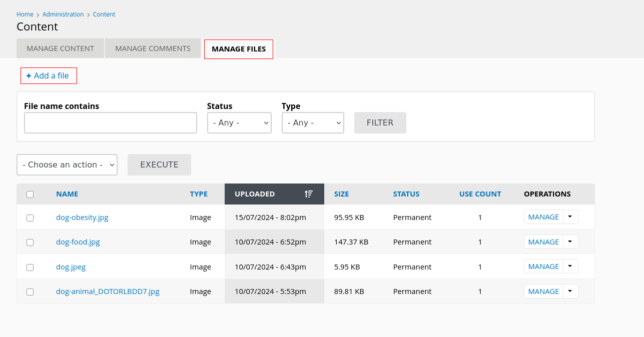Select the Manage Files tab
The height and width of the screenshot is (337, 644).
(x=239, y=49)
